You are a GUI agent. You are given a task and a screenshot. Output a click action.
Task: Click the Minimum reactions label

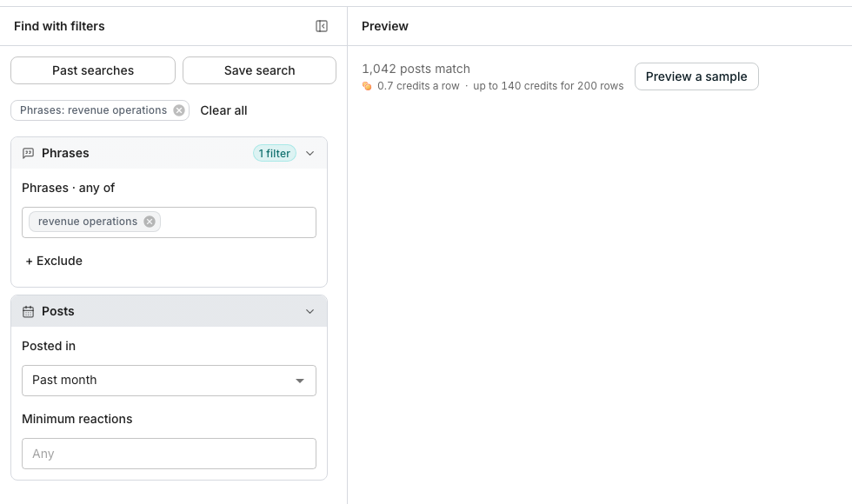tap(77, 419)
